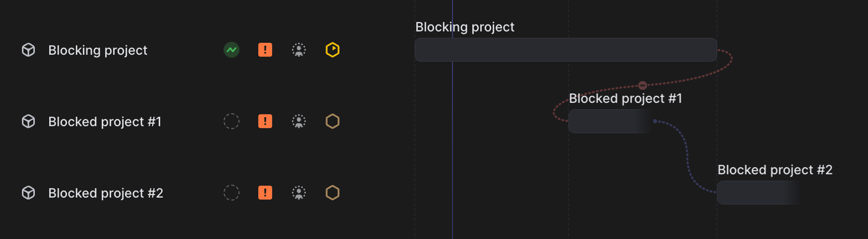
Task: Click the green health status icon for Blocking project
Action: pos(231,49)
